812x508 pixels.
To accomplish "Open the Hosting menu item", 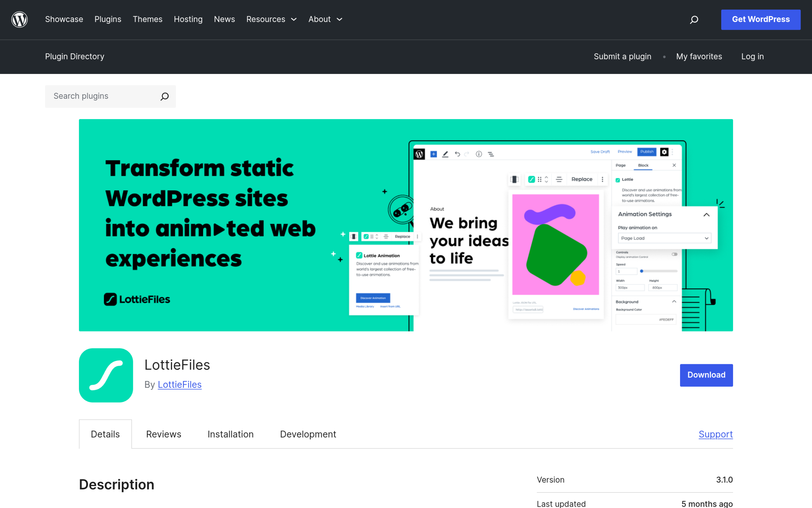I will 188,19.
